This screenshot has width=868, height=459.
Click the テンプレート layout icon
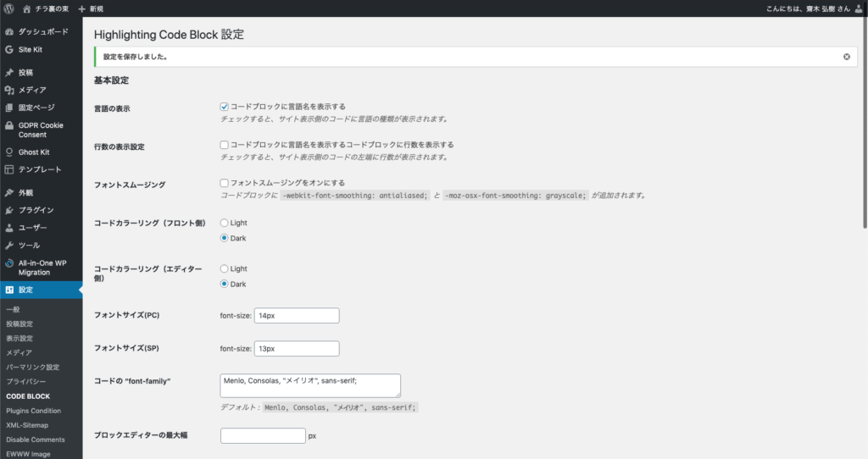tap(9, 169)
